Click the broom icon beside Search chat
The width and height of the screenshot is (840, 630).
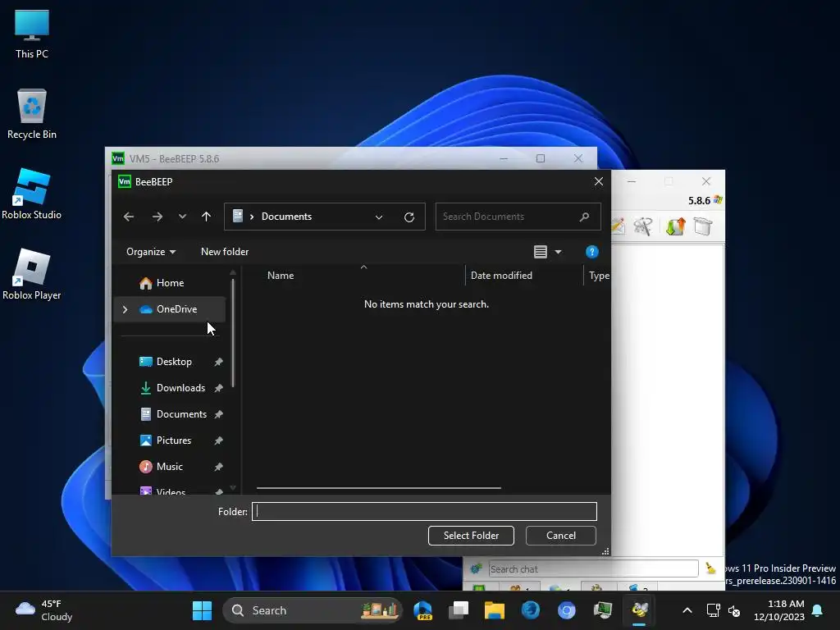point(710,568)
